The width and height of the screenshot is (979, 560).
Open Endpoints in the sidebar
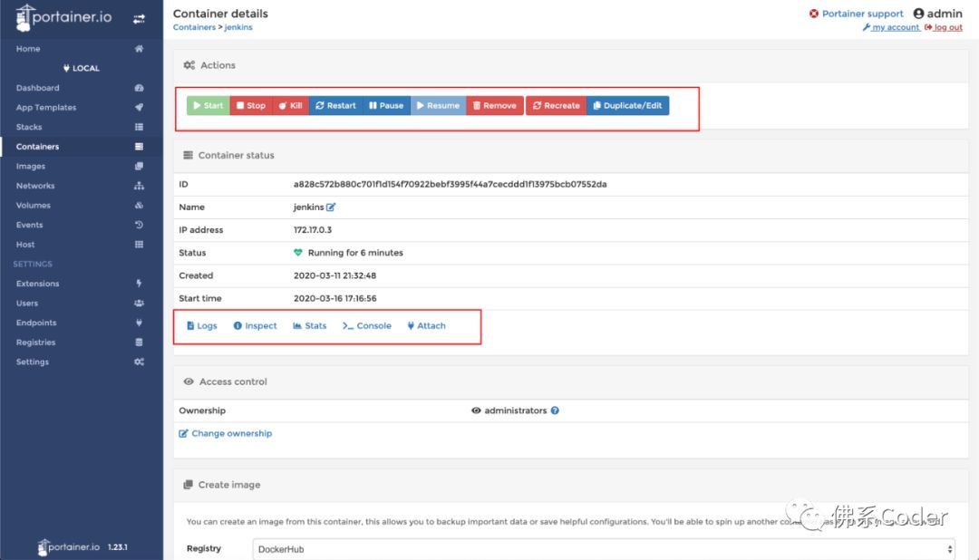(36, 323)
